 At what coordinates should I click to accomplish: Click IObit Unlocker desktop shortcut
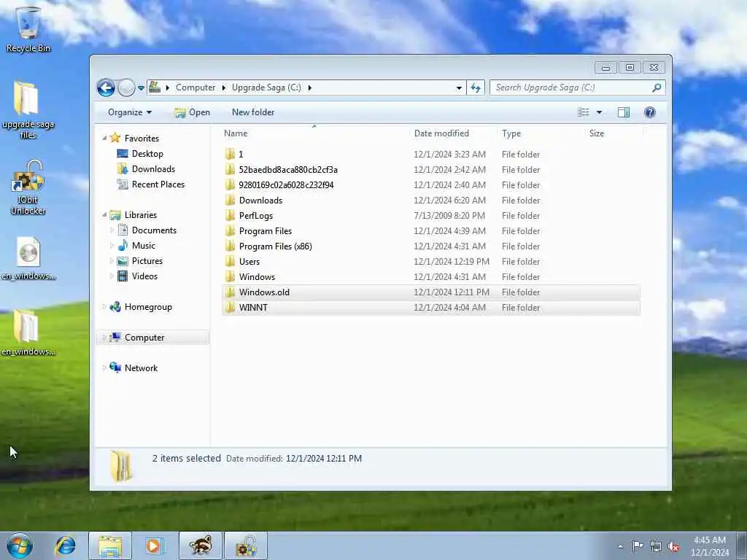pos(28,187)
